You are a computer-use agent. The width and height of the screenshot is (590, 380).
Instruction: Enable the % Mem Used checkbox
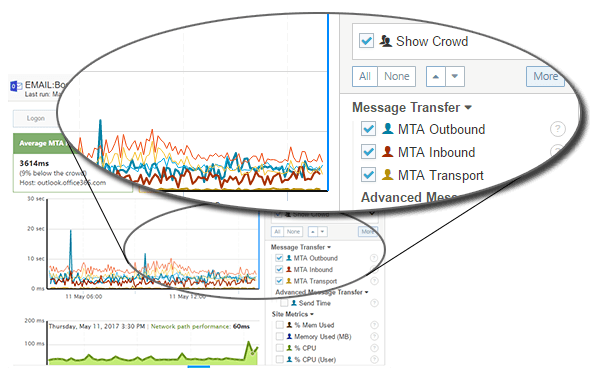279,325
